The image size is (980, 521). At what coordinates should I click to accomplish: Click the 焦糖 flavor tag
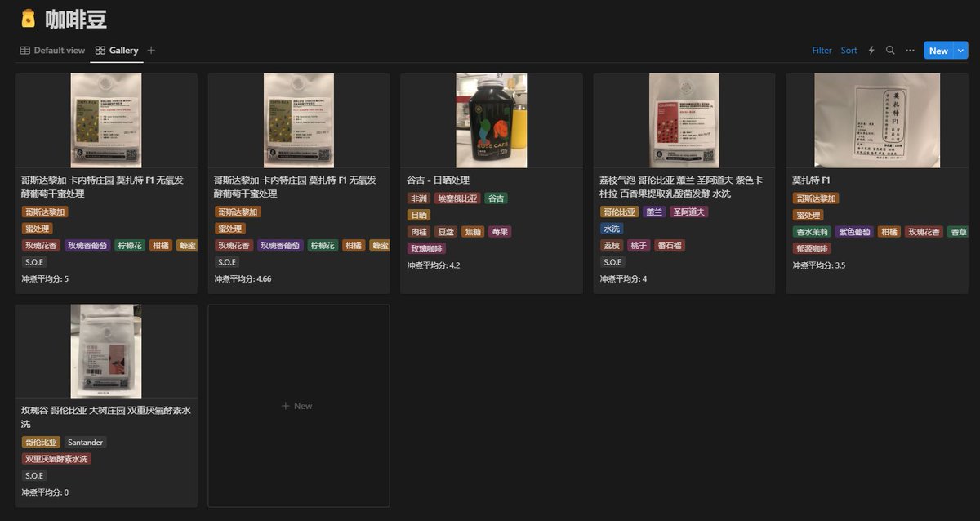[472, 232]
